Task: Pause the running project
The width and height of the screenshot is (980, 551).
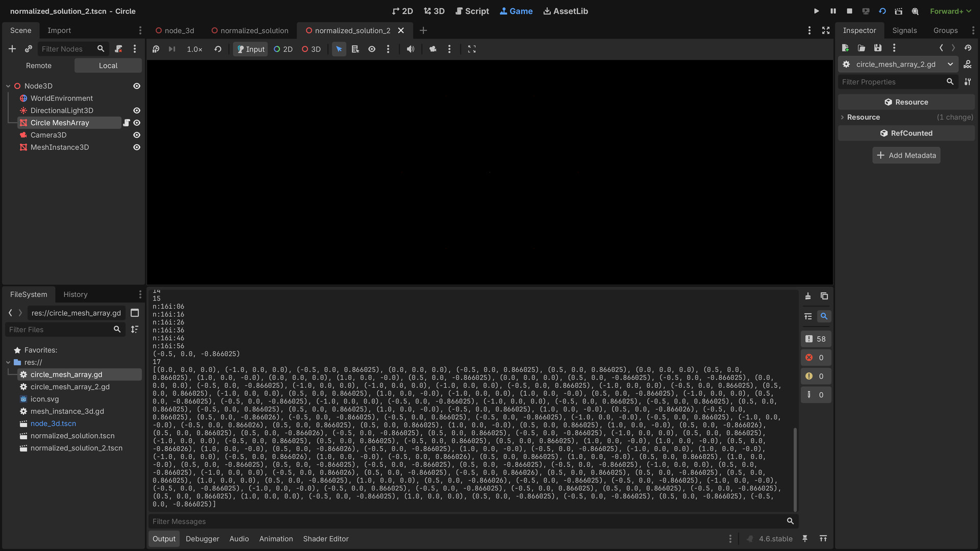Action: coord(833,11)
